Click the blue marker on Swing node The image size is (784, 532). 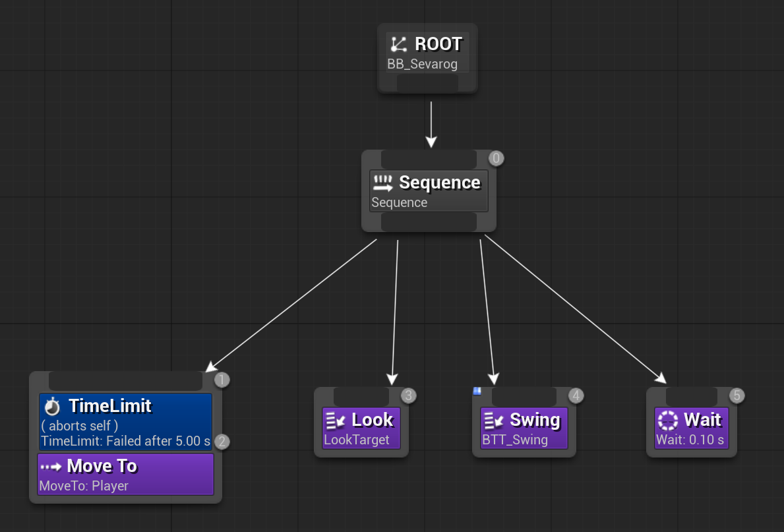(477, 391)
